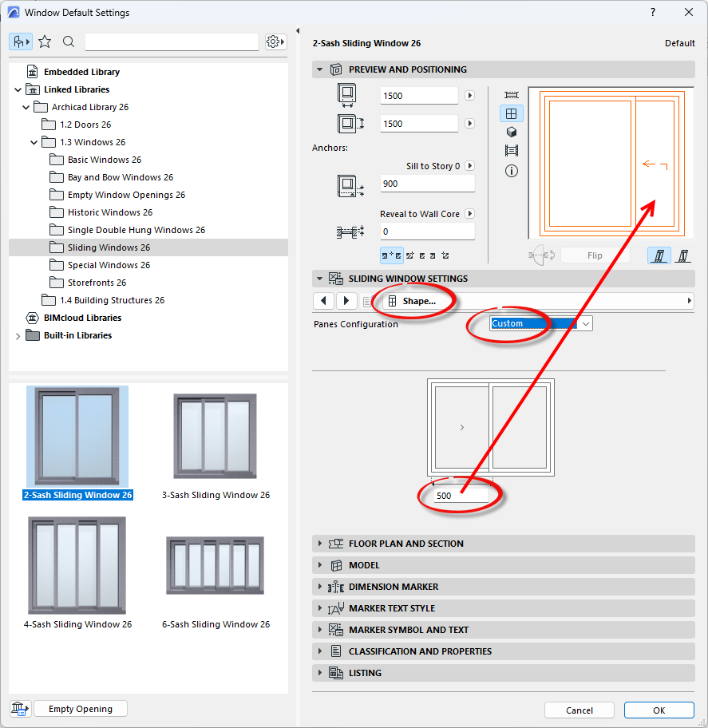Expand the Model panel
This screenshot has width=708, height=728.
[319, 565]
